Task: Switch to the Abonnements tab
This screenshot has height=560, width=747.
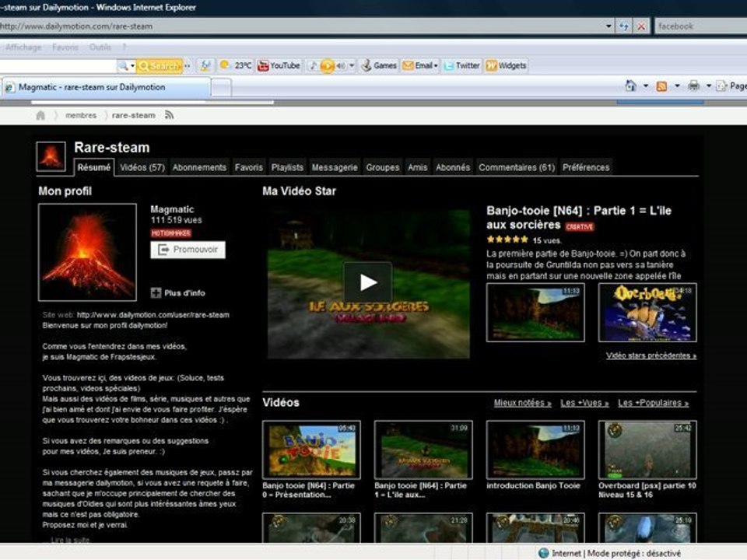Action: [x=199, y=167]
